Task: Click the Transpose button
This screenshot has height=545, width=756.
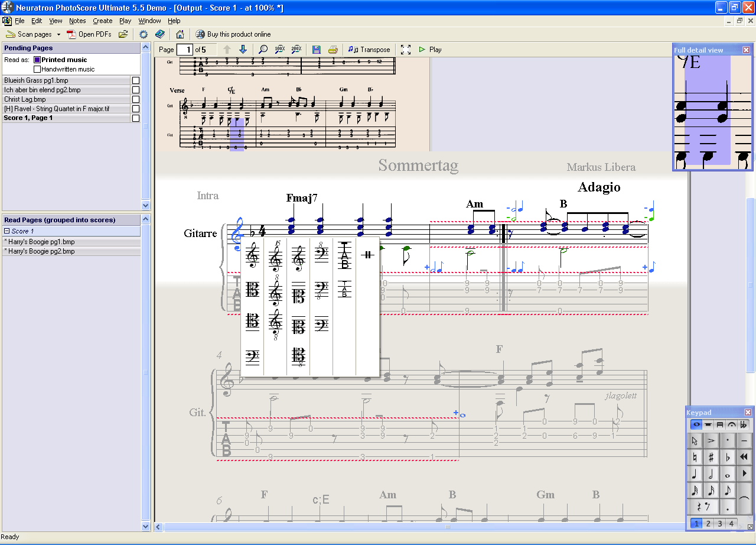Action: pos(369,50)
